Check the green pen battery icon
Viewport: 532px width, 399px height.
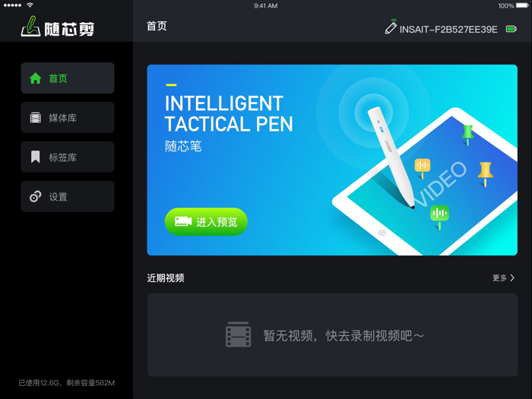coord(511,29)
